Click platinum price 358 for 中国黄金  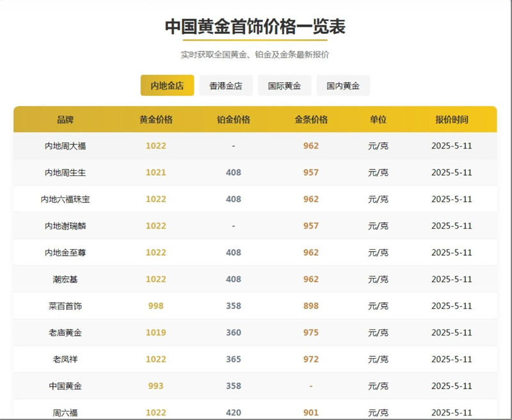pyautogui.click(x=234, y=386)
